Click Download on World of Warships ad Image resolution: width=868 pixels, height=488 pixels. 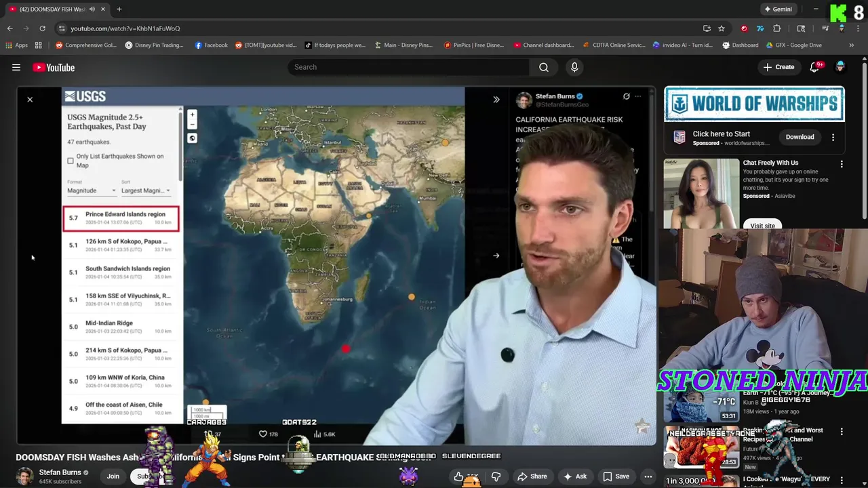[x=800, y=137]
